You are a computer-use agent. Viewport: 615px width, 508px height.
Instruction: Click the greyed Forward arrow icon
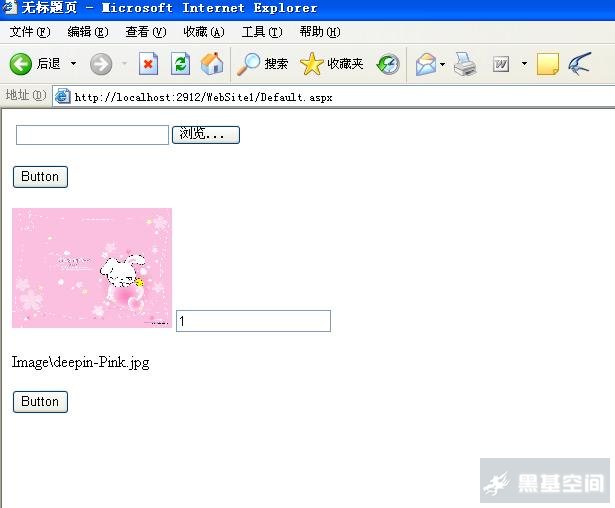(x=101, y=64)
